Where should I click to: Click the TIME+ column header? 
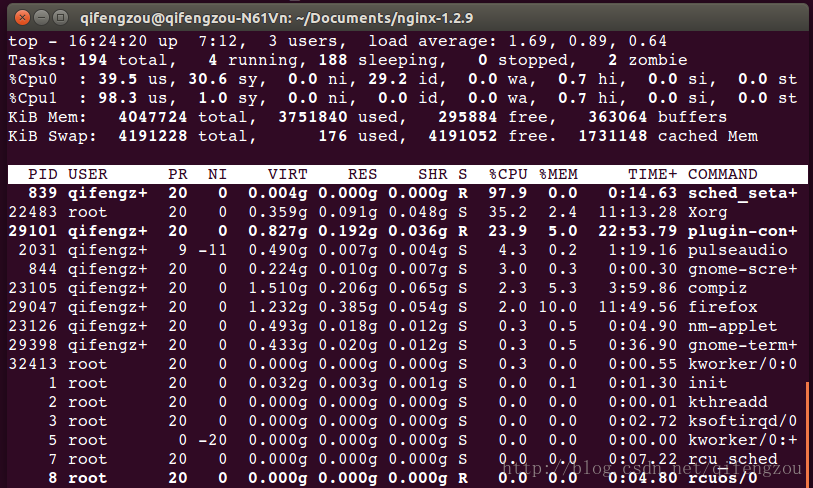[x=652, y=174]
